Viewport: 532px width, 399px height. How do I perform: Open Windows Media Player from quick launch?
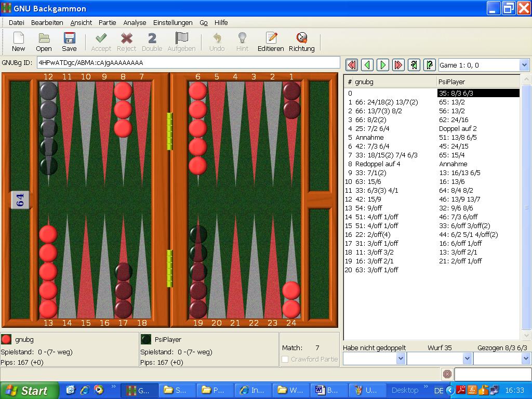point(99,390)
